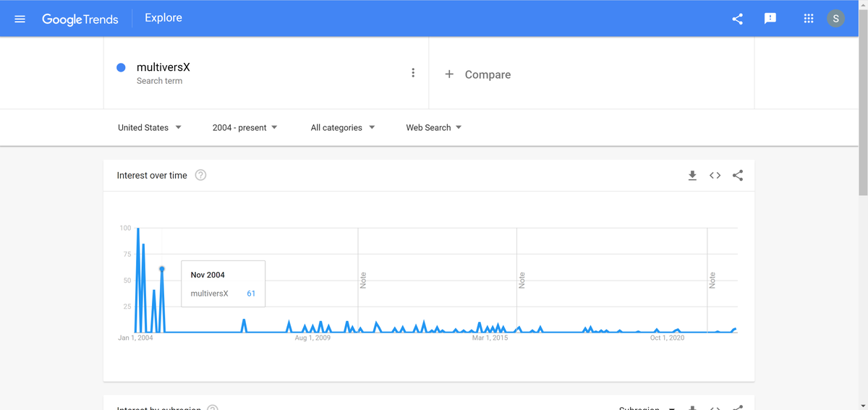The width and height of the screenshot is (868, 410).
Task: Click the value 61 in the tooltip
Action: pos(251,293)
